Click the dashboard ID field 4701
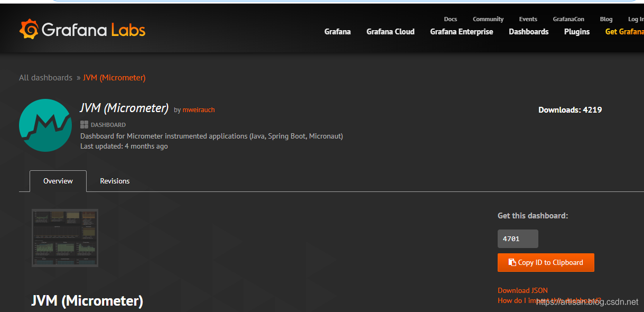 (x=518, y=239)
